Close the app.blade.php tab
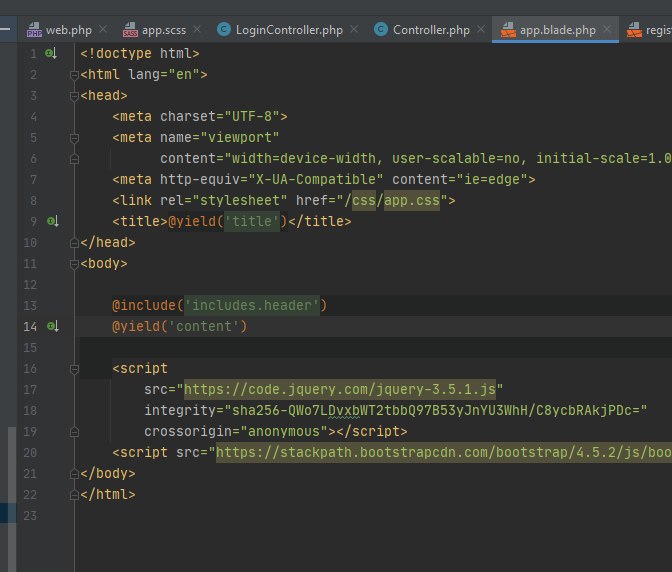This screenshot has height=572, width=672. point(607,29)
